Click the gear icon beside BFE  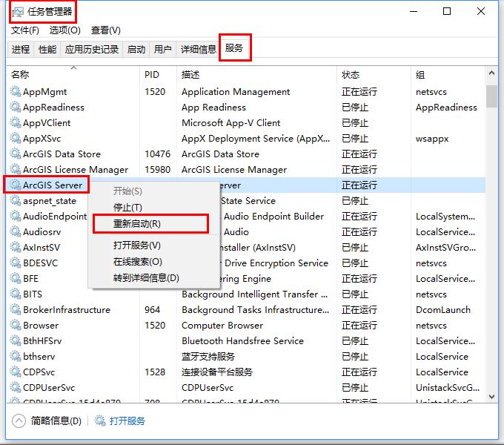(15, 278)
